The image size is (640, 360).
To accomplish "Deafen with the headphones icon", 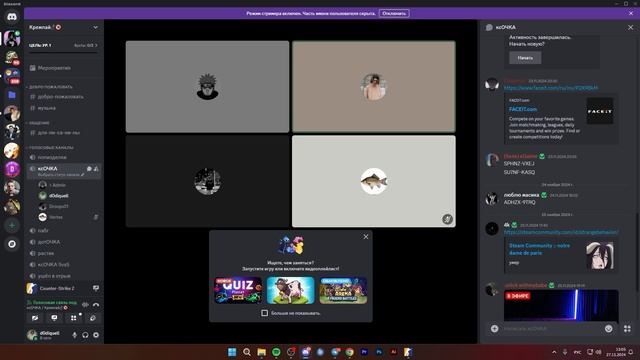I will (x=85, y=335).
